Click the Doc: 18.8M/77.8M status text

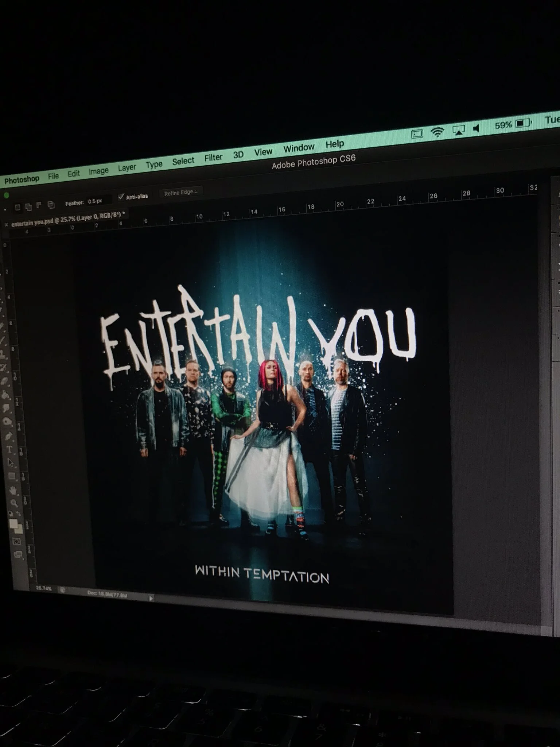107,594
